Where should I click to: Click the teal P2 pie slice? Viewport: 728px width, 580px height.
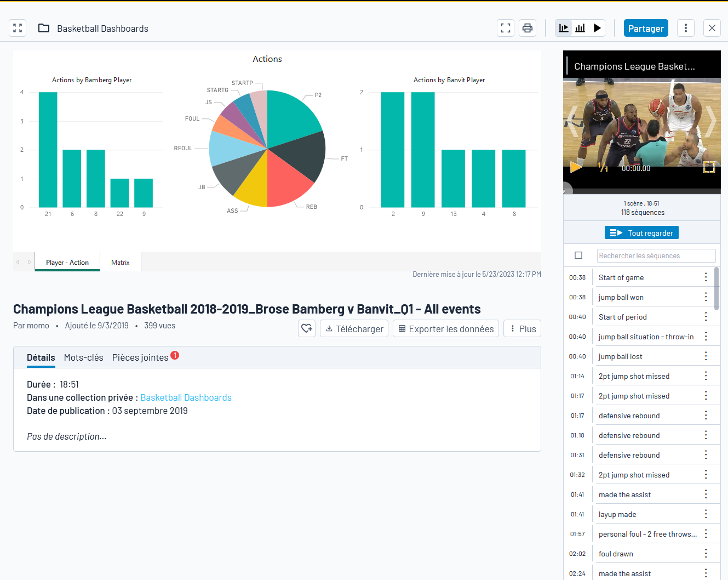point(292,116)
